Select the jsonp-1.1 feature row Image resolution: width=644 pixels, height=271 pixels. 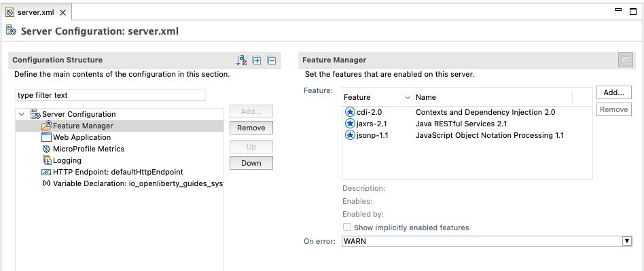coord(467,135)
